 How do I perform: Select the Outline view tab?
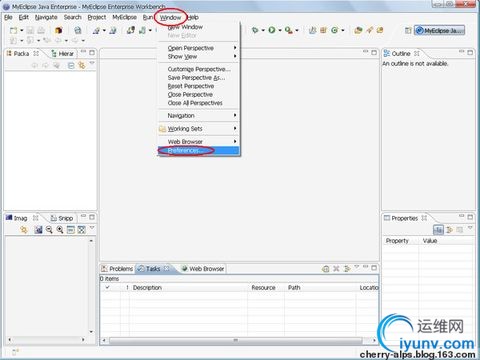(401, 54)
